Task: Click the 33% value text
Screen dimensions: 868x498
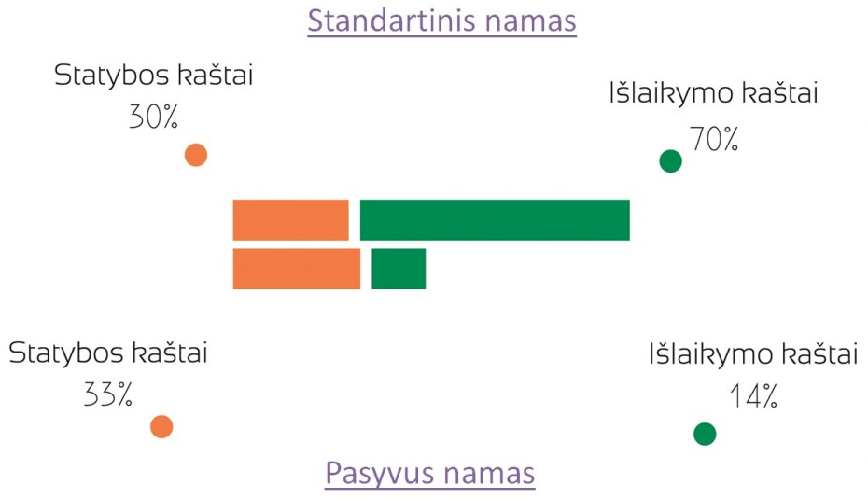Action: pos(108,395)
